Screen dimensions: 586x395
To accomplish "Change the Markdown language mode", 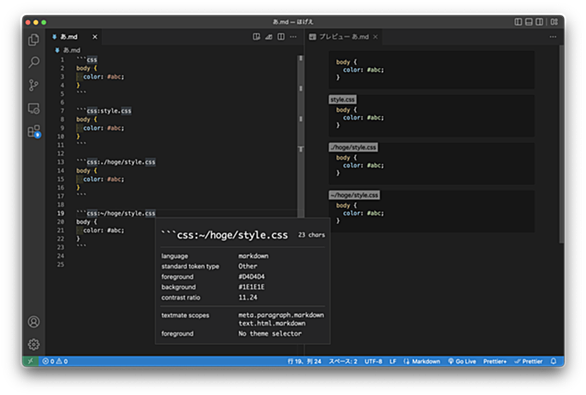I will [x=422, y=361].
